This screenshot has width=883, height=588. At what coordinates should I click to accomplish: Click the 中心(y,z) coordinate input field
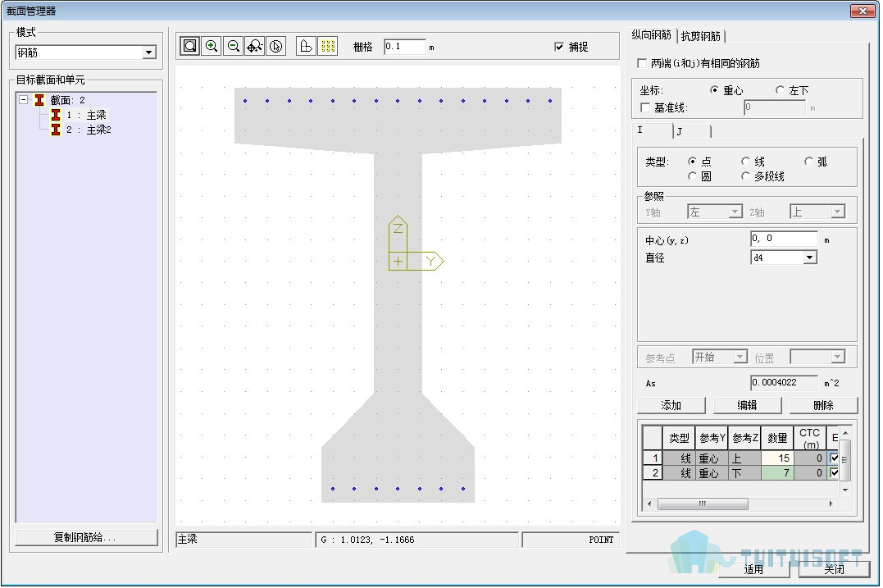(x=784, y=239)
